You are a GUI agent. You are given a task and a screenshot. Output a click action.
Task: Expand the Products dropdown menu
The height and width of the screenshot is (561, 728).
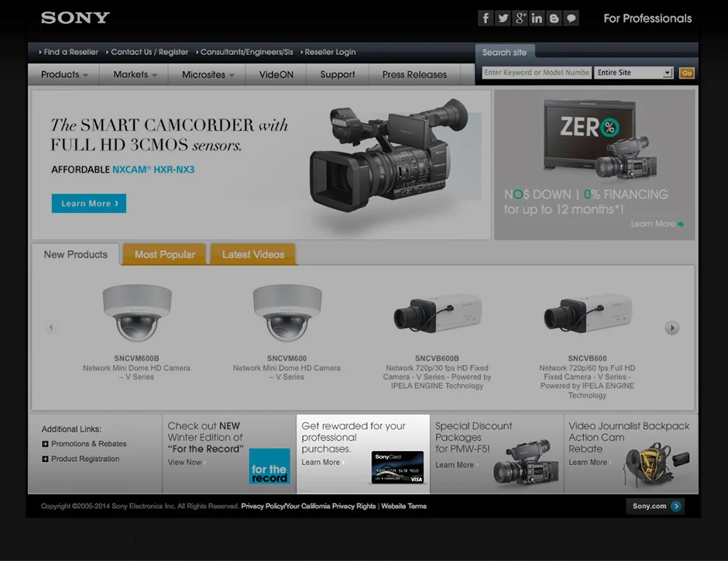point(64,74)
